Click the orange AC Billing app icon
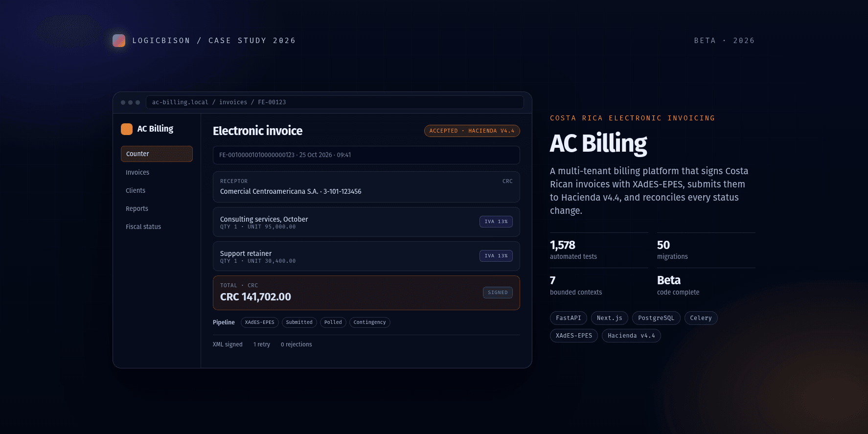 tap(127, 129)
